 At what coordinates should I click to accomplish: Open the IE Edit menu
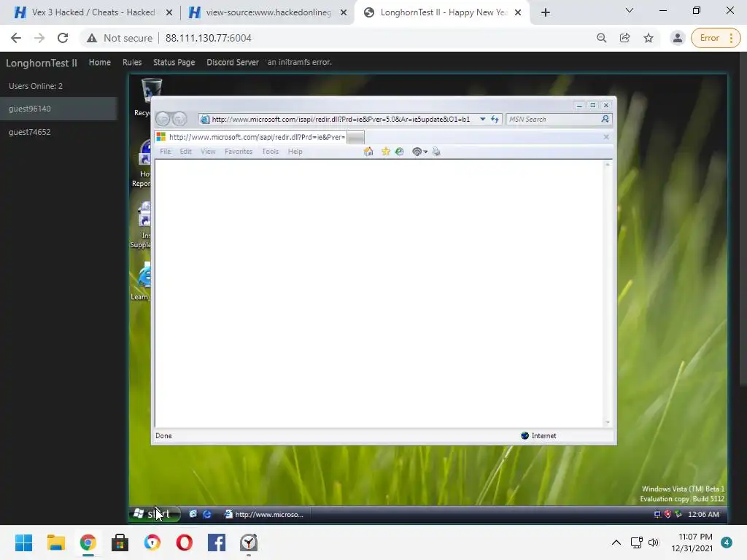[x=186, y=152]
